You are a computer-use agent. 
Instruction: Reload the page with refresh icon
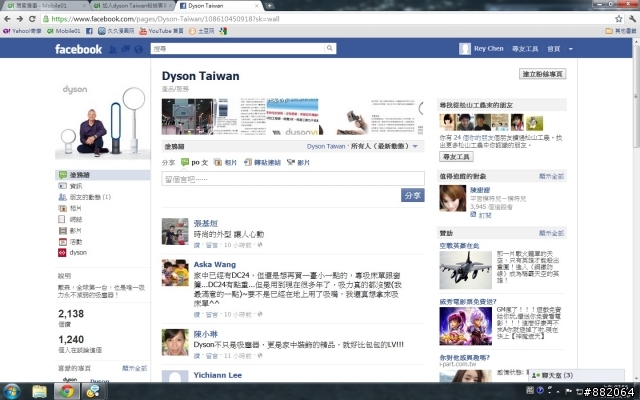(x=32, y=19)
